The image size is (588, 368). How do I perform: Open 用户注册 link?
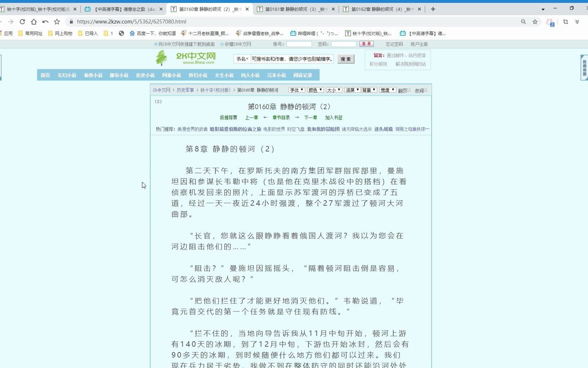click(419, 44)
